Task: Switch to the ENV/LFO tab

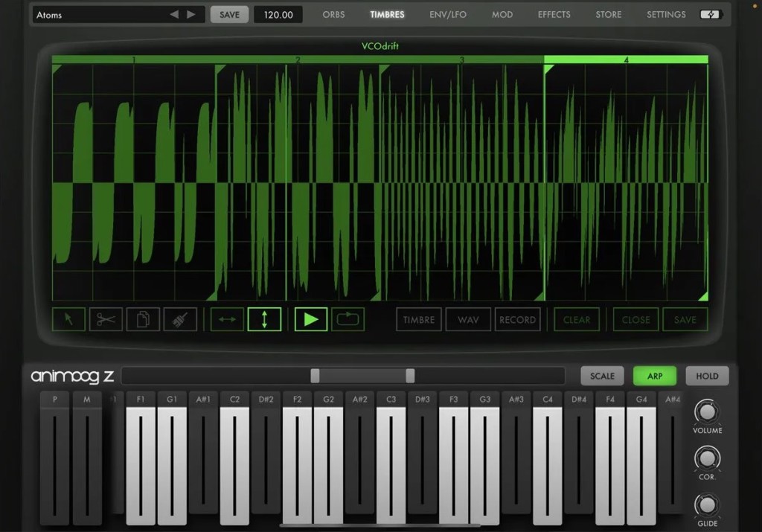Action: tap(448, 15)
